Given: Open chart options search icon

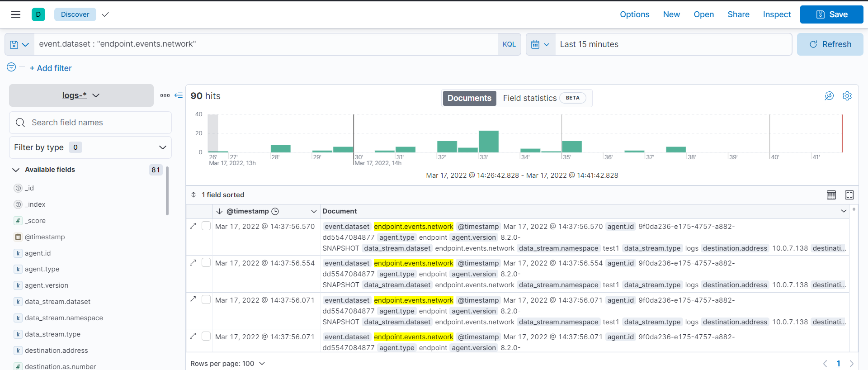Looking at the screenshot, I should pos(829,96).
